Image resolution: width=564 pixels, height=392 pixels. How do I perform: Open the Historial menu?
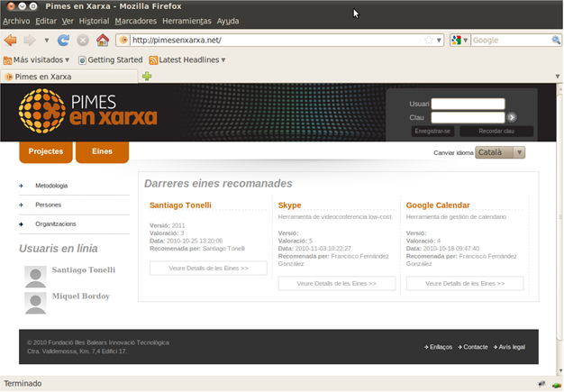[94, 21]
